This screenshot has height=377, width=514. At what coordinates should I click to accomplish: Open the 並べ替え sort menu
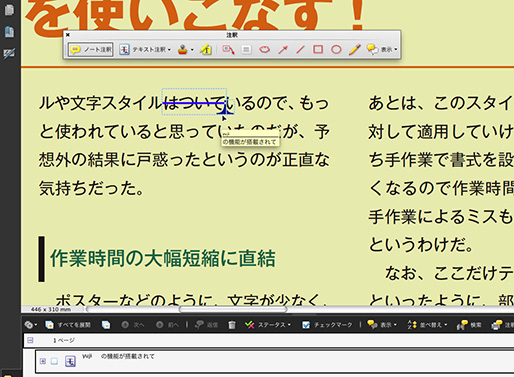pos(427,325)
